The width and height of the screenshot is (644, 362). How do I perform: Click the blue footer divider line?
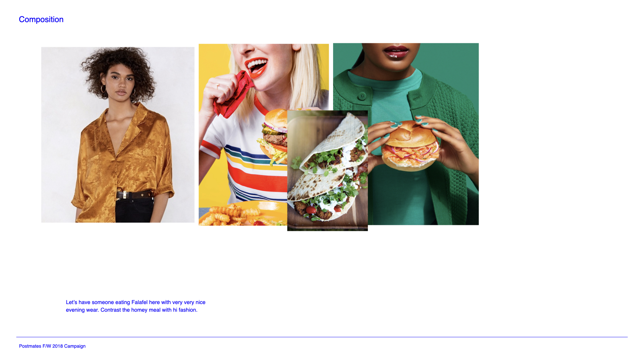pyautogui.click(x=322, y=337)
